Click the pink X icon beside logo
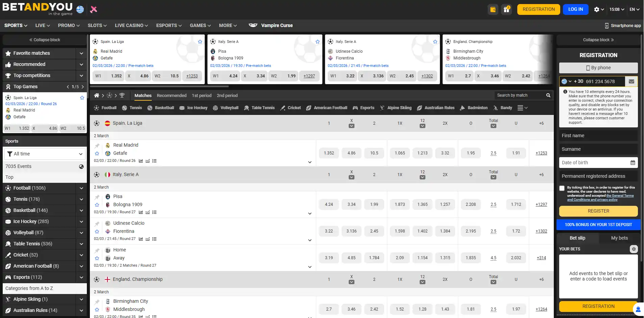Image resolution: width=644 pixels, height=318 pixels. pos(94,9)
